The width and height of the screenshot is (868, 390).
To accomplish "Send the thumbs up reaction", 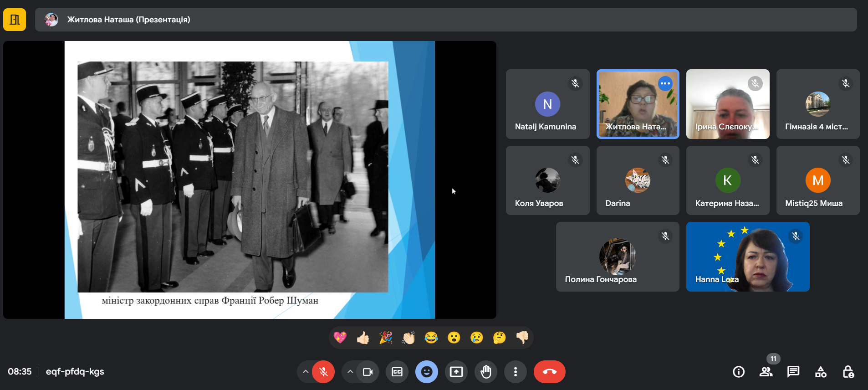I will point(363,338).
